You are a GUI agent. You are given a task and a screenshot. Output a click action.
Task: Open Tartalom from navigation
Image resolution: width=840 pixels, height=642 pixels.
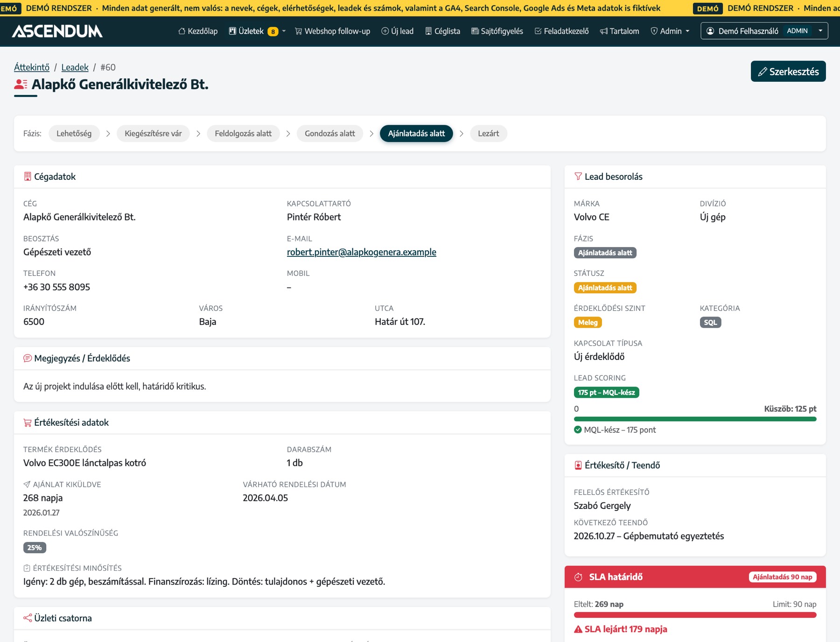click(x=619, y=31)
